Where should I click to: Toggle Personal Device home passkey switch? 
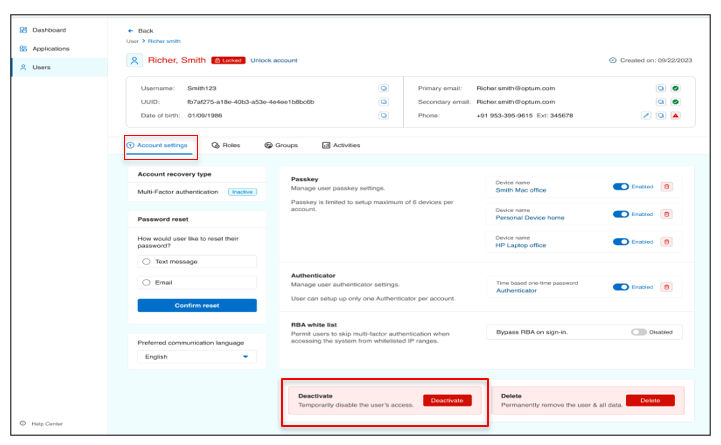[621, 214]
